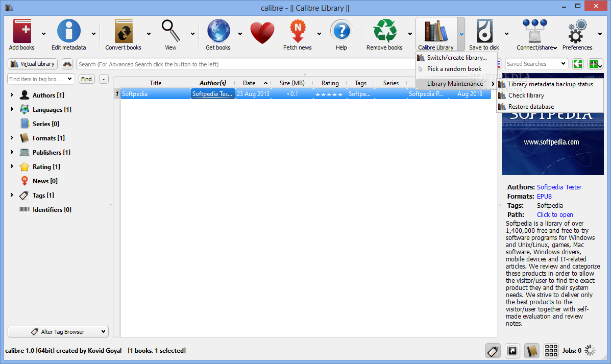Click the minus collapse-all button

[104, 79]
